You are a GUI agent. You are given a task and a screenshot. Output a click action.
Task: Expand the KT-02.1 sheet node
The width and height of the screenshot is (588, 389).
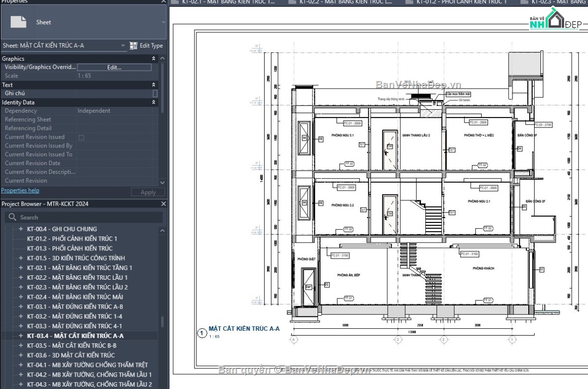tap(21, 267)
